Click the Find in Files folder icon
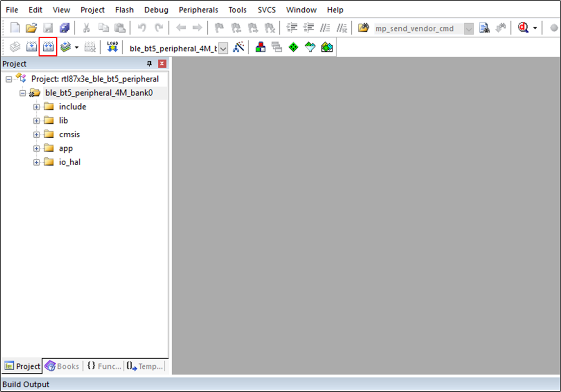The width and height of the screenshot is (561, 392). point(363,28)
